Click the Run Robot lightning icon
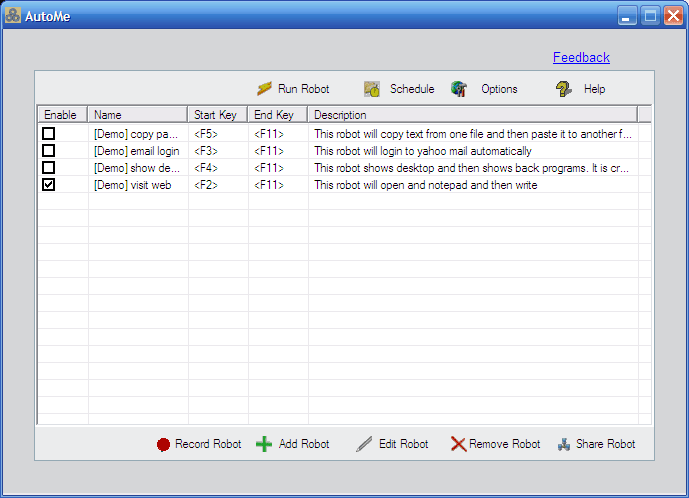689x498 pixels. (x=265, y=89)
